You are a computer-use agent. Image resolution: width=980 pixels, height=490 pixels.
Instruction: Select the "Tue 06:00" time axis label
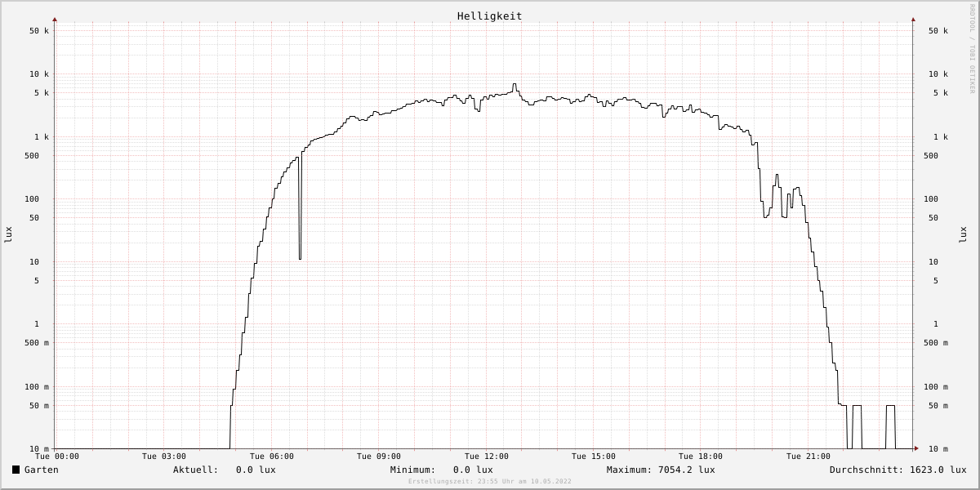[x=272, y=457]
